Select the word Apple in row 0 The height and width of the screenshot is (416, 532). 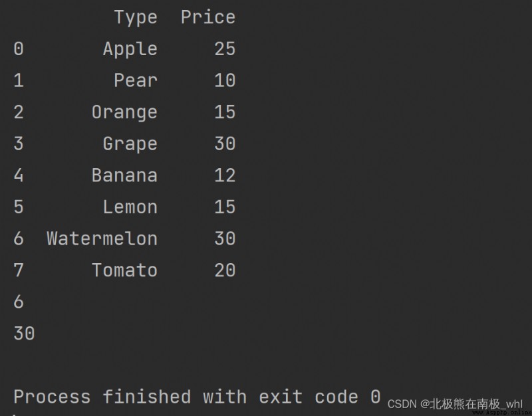(x=130, y=49)
